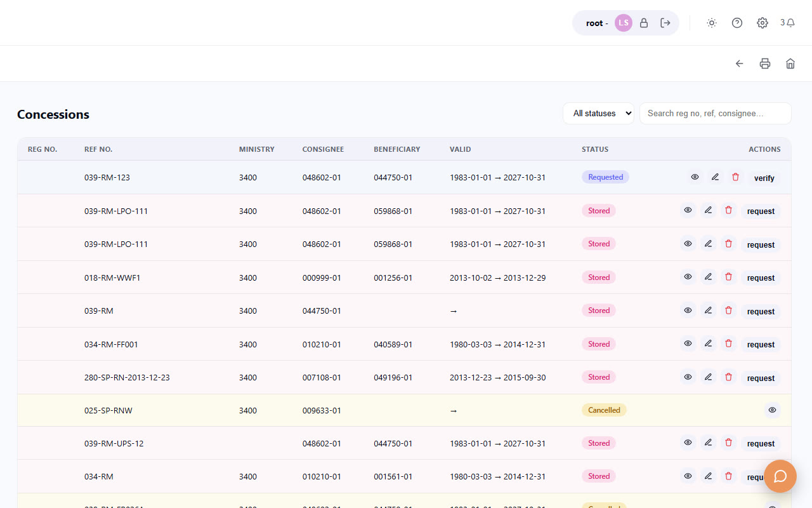Click the logout icon in the user pill
Image resolution: width=812 pixels, height=508 pixels.
(x=665, y=23)
